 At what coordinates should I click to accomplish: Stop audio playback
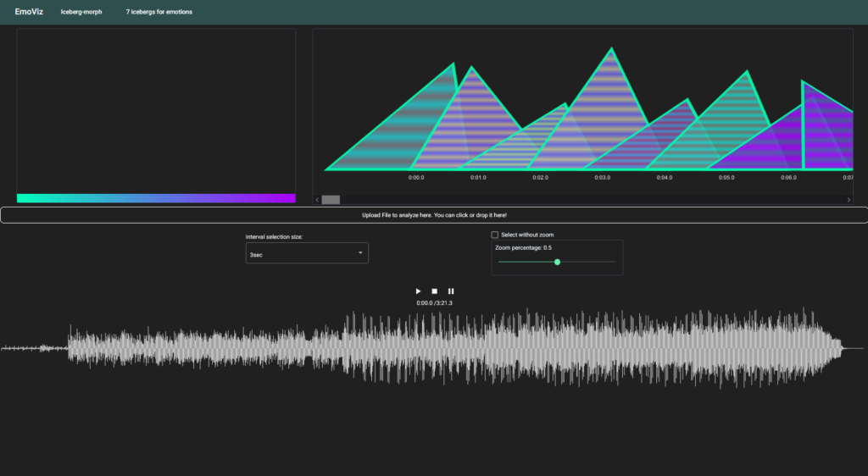tap(434, 291)
